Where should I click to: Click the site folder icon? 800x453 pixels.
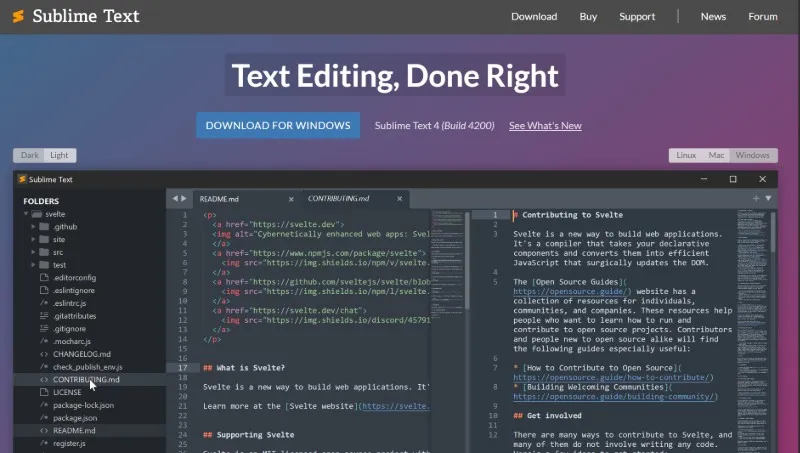tap(44, 239)
